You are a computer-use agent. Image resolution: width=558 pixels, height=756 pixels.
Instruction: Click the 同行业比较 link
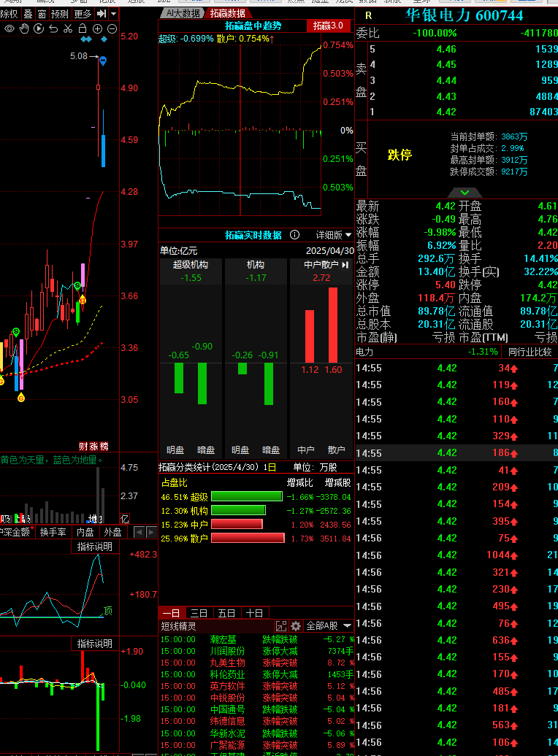point(530,352)
